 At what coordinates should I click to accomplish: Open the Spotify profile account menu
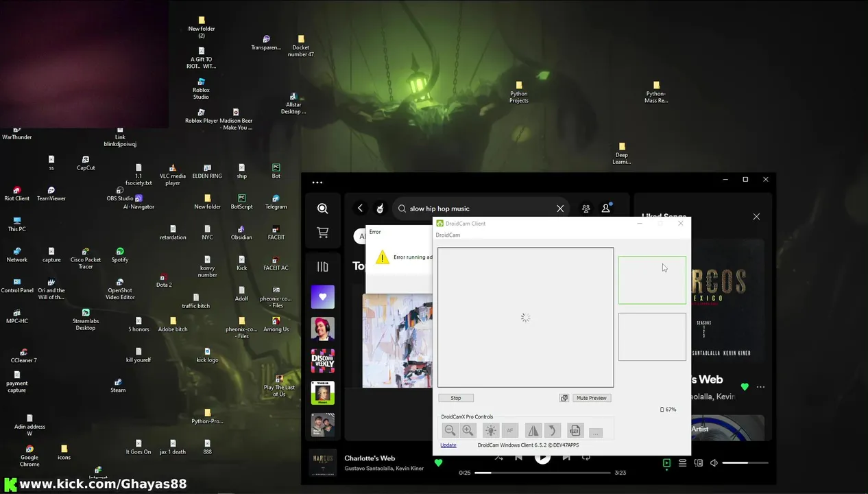606,208
